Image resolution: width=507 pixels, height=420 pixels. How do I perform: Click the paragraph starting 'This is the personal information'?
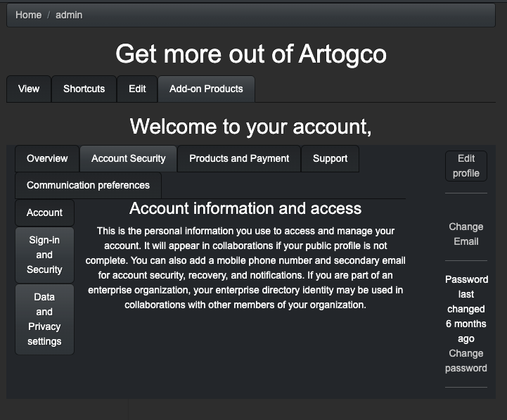pyautogui.click(x=245, y=268)
